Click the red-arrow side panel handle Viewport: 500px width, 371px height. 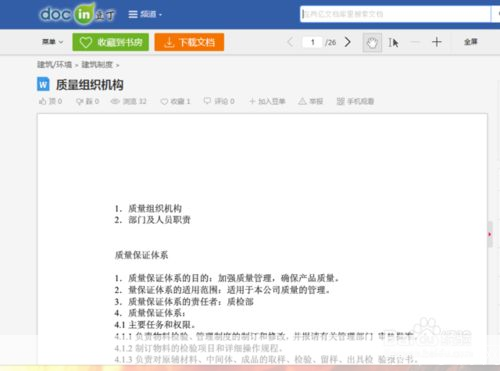(490, 234)
